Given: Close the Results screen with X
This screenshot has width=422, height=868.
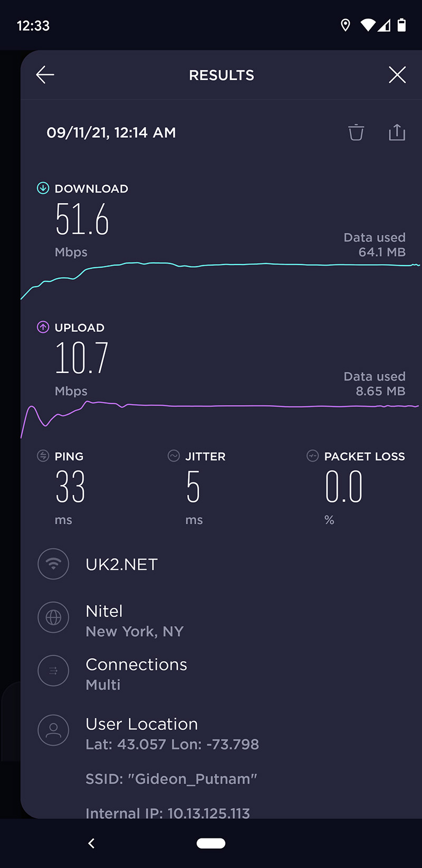Looking at the screenshot, I should (x=397, y=75).
